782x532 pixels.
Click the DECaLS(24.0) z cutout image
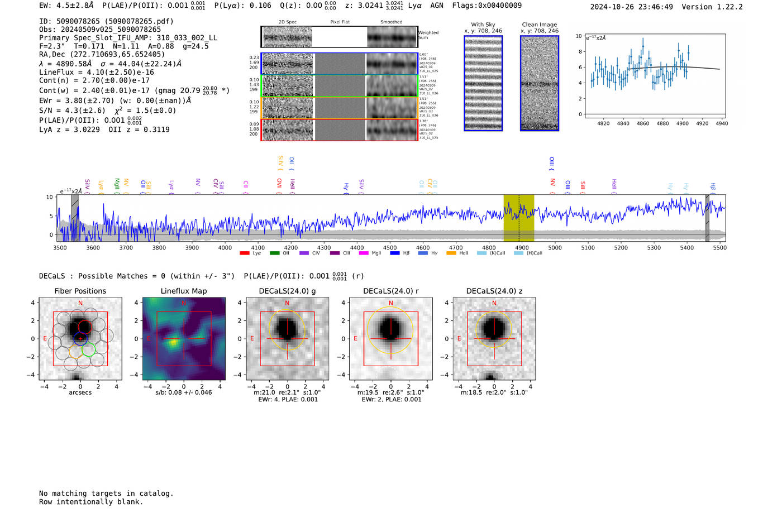[x=494, y=339]
